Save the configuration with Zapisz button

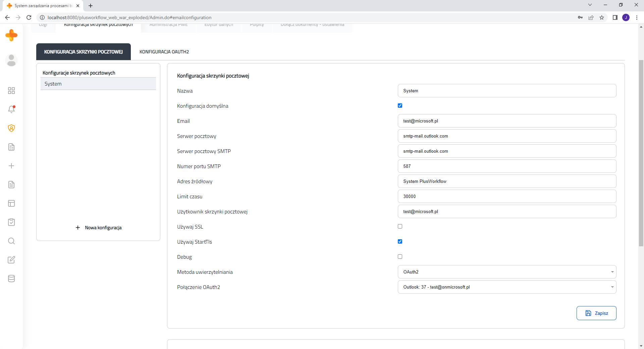pyautogui.click(x=596, y=313)
